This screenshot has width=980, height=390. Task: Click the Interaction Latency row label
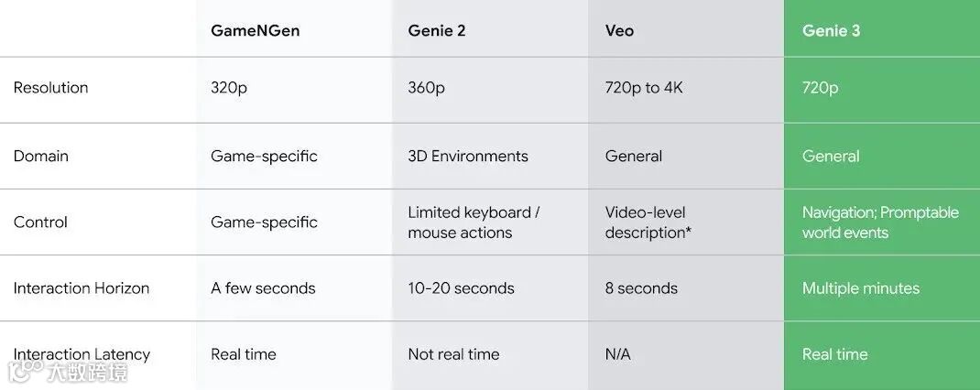(x=82, y=354)
